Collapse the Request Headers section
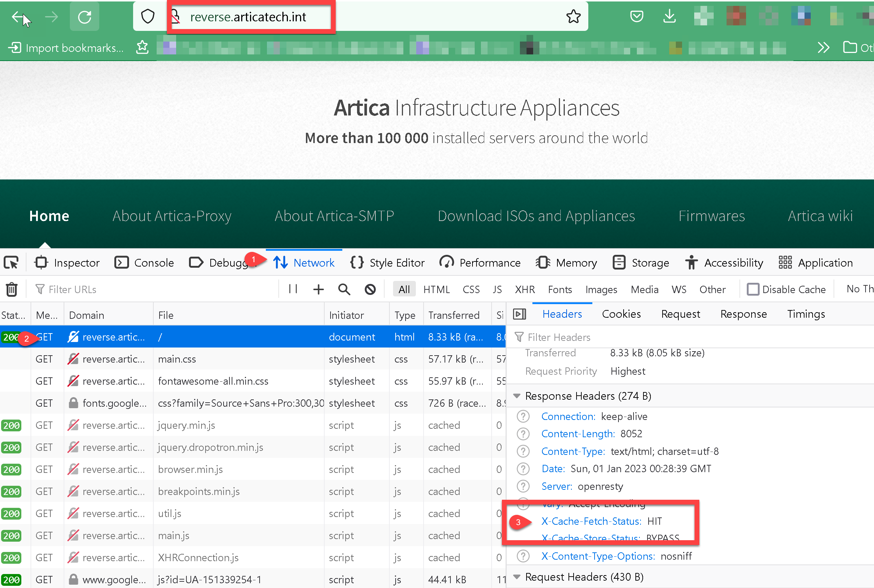This screenshot has width=874, height=588. click(517, 577)
